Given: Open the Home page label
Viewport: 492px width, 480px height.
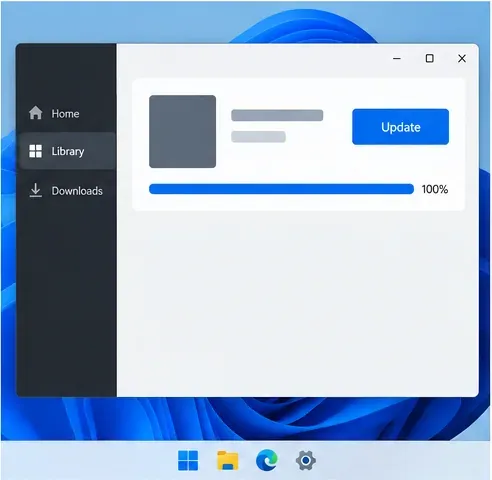Looking at the screenshot, I should pos(65,114).
